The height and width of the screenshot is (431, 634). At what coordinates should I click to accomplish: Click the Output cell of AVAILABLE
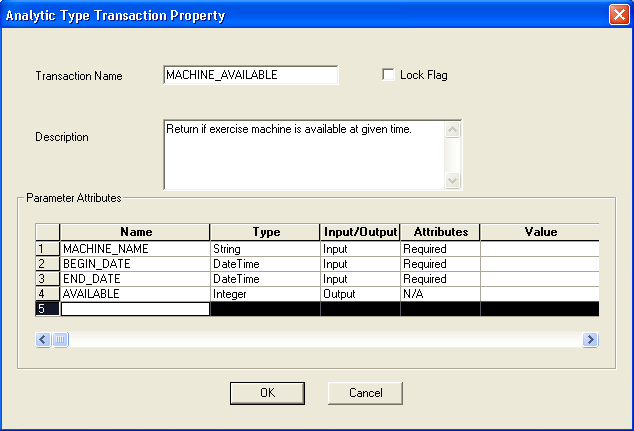360,294
